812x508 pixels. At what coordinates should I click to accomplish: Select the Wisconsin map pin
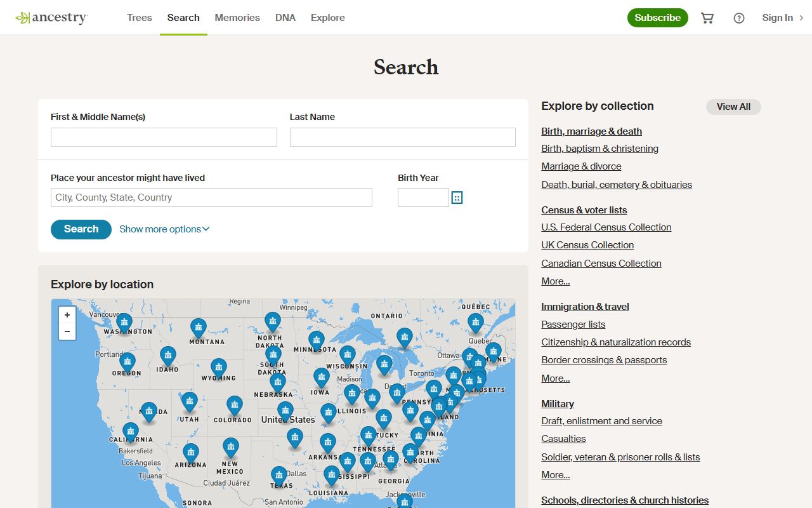click(x=347, y=356)
